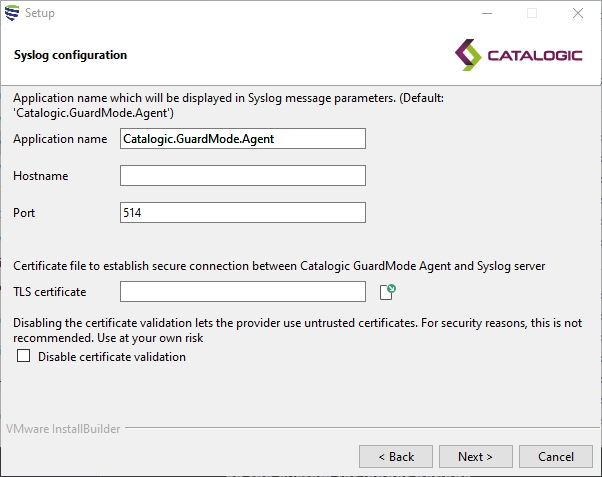Click the VMware InstallBuilder footer text
The height and width of the screenshot is (477, 602).
[x=63, y=429]
